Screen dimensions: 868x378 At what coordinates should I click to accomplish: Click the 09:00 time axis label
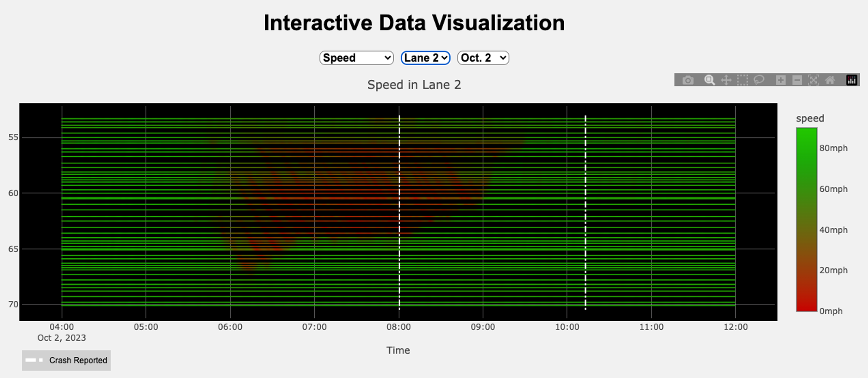[483, 327]
